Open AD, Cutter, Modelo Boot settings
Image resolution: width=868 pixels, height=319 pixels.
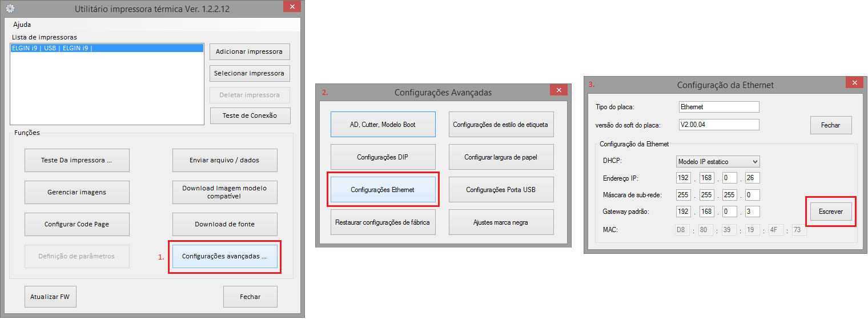click(x=383, y=124)
